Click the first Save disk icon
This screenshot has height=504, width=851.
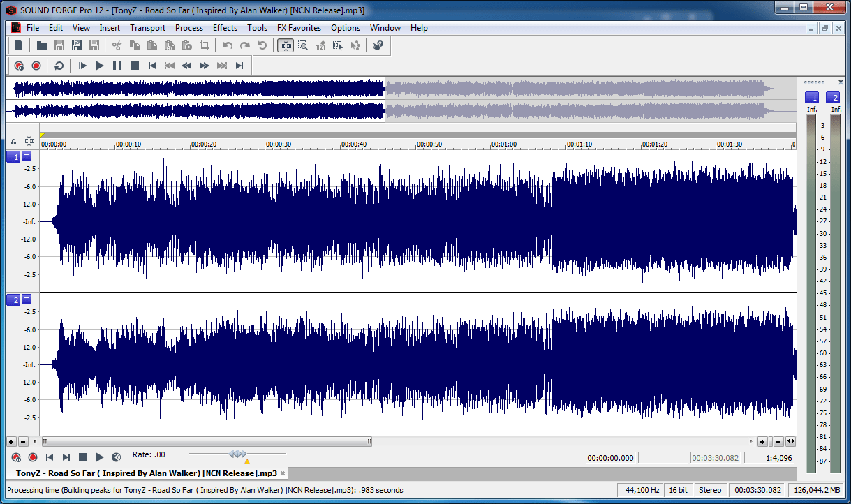[x=59, y=45]
